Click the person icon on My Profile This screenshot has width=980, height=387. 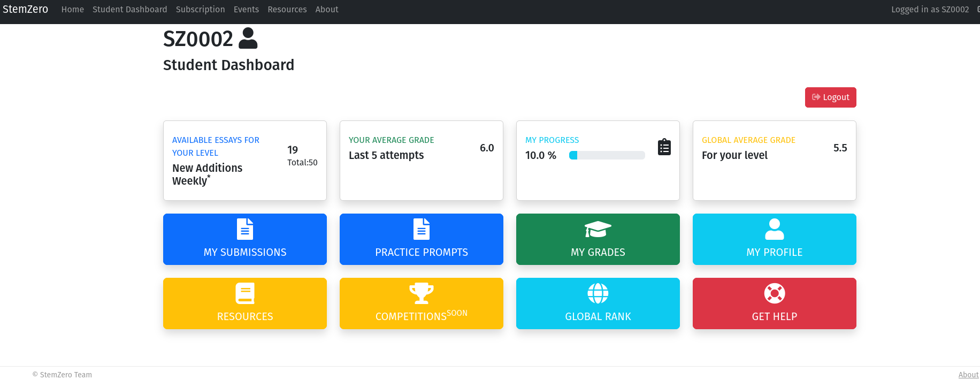coord(775,229)
